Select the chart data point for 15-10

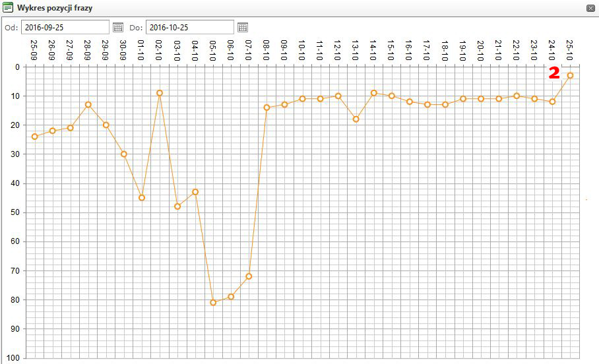tap(392, 96)
